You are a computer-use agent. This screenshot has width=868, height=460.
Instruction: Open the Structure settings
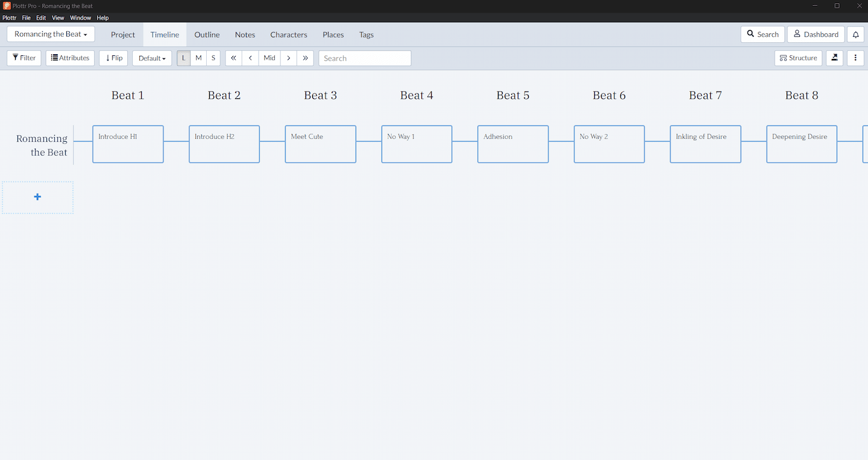[x=798, y=58]
